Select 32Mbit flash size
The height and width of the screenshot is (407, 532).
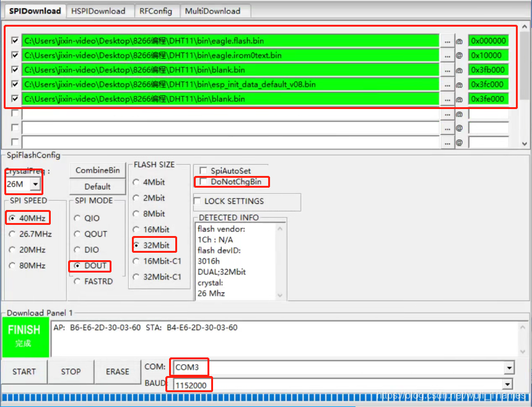click(151, 245)
